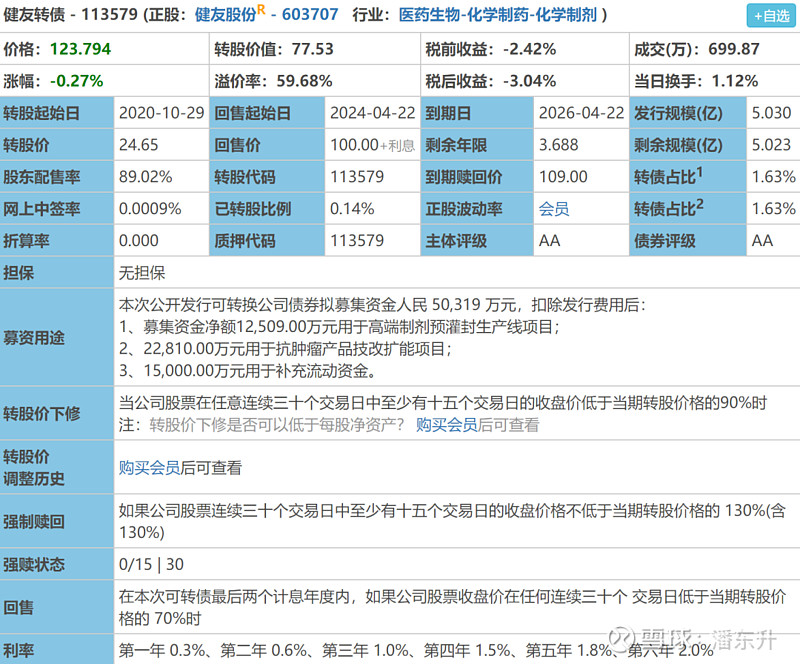Select 回售价 value 100.00+利息
The height and width of the screenshot is (664, 800).
pos(372,145)
